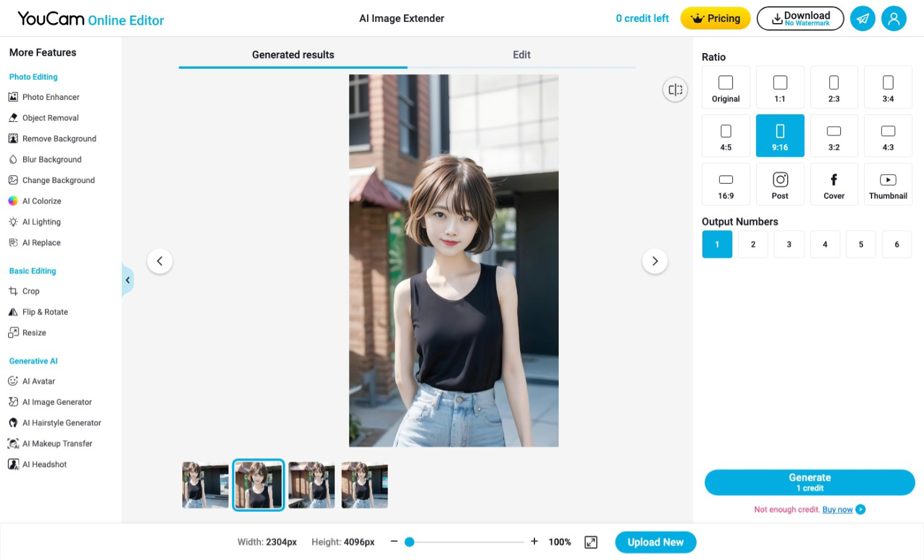The image size is (924, 560).
Task: Show the previous generated result
Action: pos(160,261)
